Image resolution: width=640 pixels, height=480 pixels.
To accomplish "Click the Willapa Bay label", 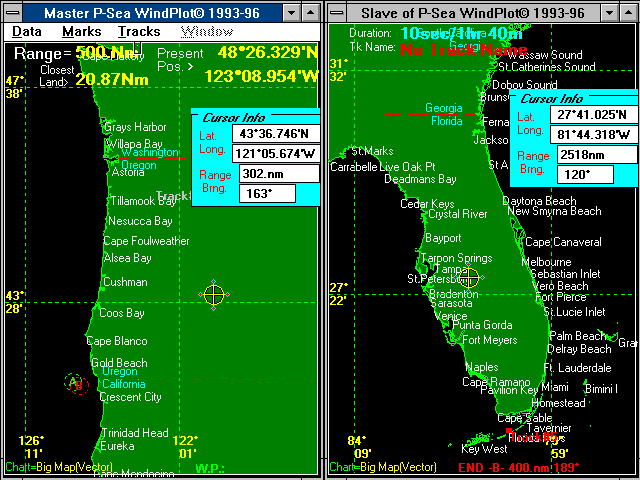I will pos(134,144).
